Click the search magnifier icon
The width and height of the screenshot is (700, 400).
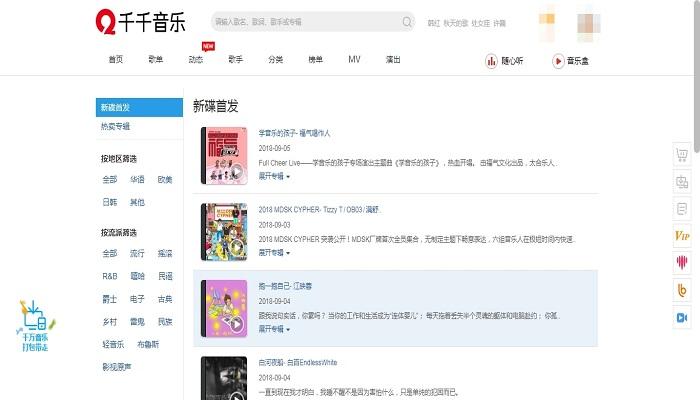pos(407,22)
